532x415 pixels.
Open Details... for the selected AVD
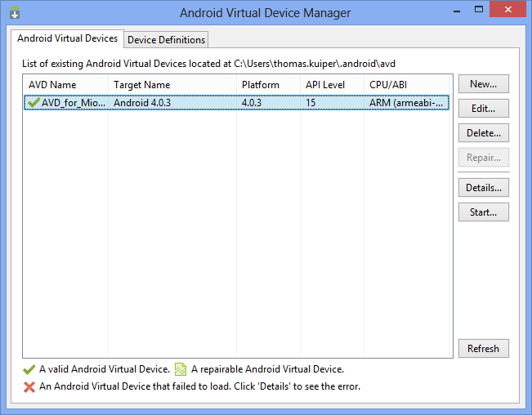(484, 188)
